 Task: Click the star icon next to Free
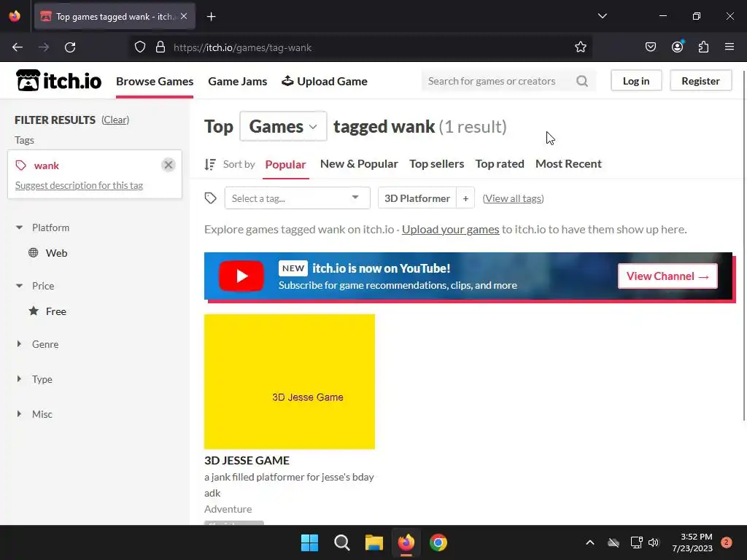[x=34, y=311]
